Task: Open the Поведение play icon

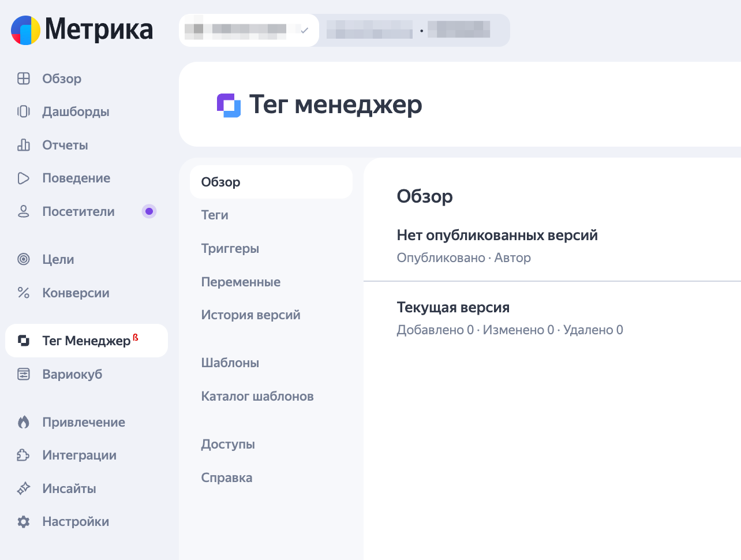Action: [24, 178]
